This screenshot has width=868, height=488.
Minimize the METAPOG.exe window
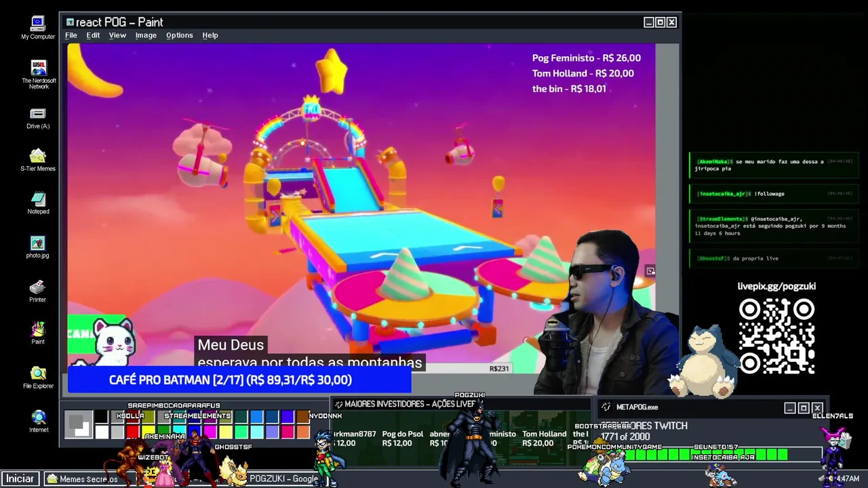click(789, 408)
